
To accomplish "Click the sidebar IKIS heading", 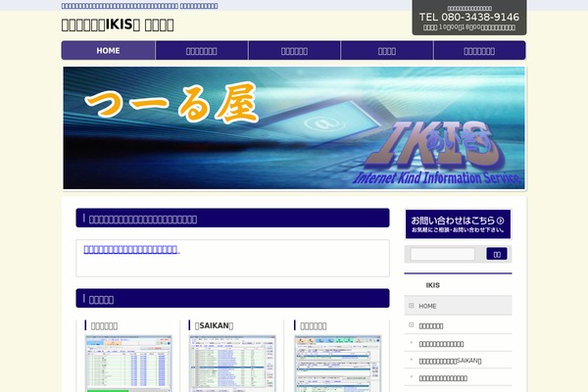I will click(x=433, y=285).
